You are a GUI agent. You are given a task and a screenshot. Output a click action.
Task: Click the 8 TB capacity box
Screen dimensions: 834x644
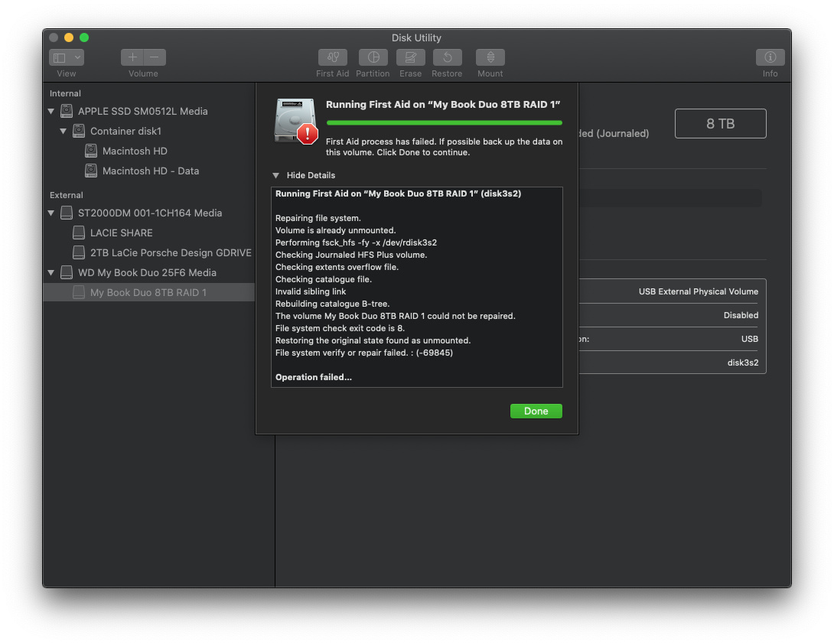pos(720,123)
